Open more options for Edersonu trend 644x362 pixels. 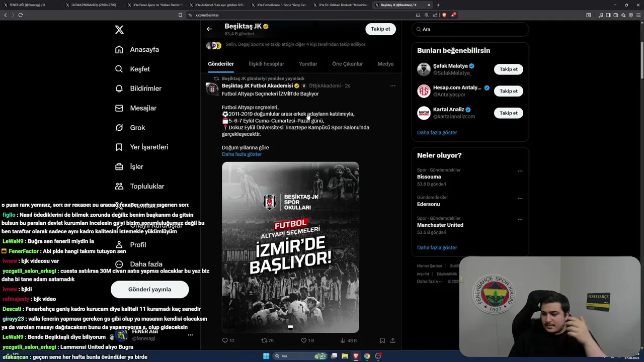(x=520, y=198)
